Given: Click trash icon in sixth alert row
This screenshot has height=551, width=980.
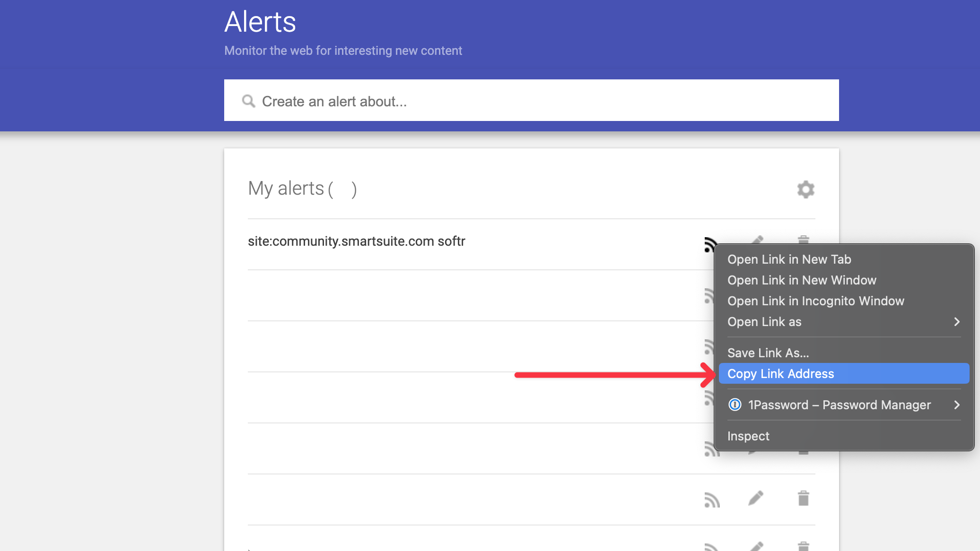Looking at the screenshot, I should point(803,498).
